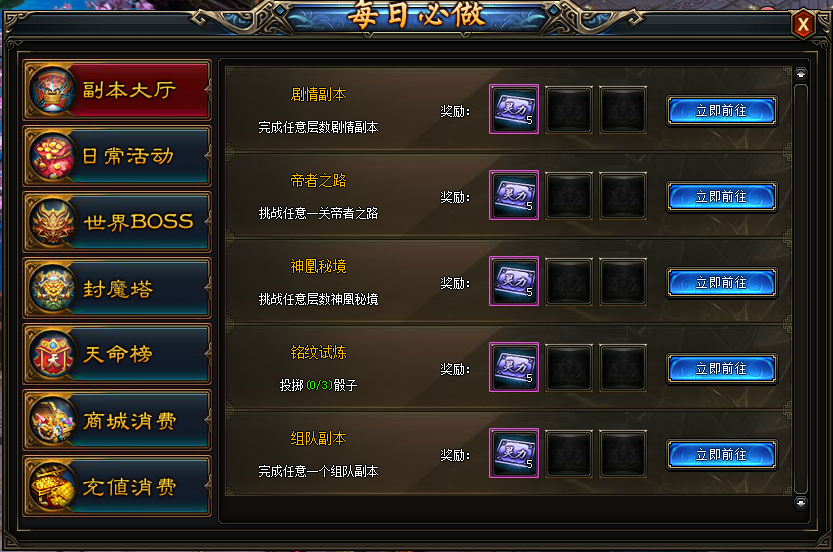The width and height of the screenshot is (833, 552).
Task: Go to 神凰秘境 via 立即前往 button
Action: pyautogui.click(x=722, y=283)
